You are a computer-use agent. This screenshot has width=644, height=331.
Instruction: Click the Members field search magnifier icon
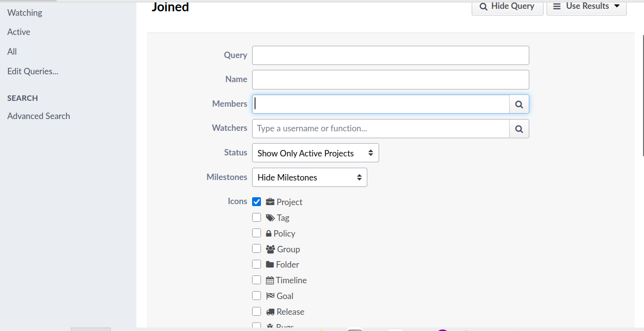(519, 104)
